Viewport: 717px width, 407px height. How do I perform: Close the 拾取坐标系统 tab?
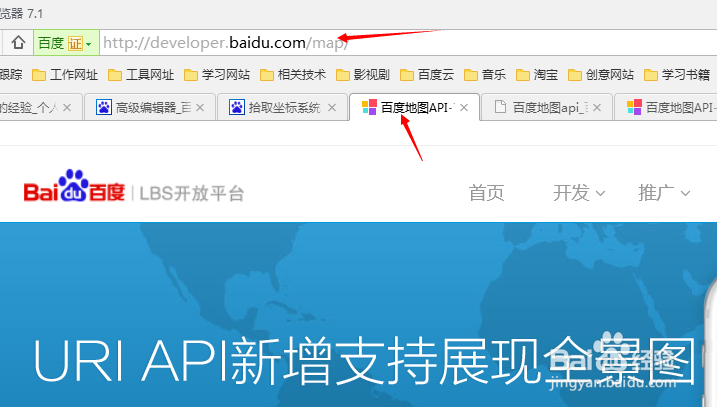(332, 107)
